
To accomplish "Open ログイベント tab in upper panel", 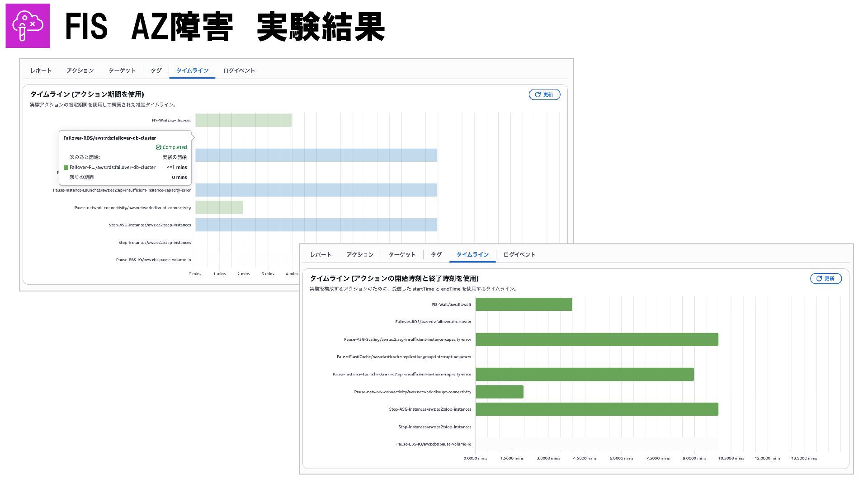I will coord(239,70).
